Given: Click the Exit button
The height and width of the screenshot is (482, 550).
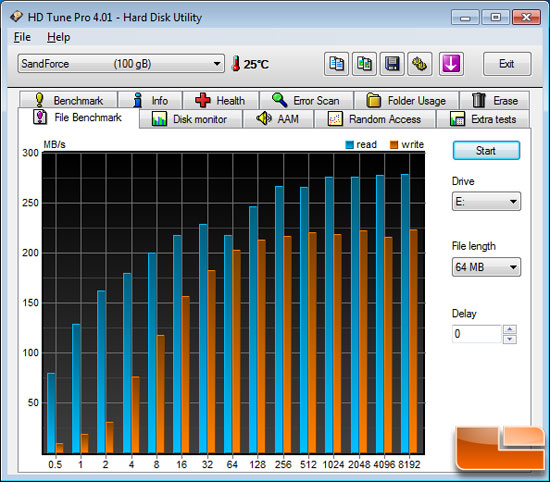Looking at the screenshot, I should (x=507, y=64).
